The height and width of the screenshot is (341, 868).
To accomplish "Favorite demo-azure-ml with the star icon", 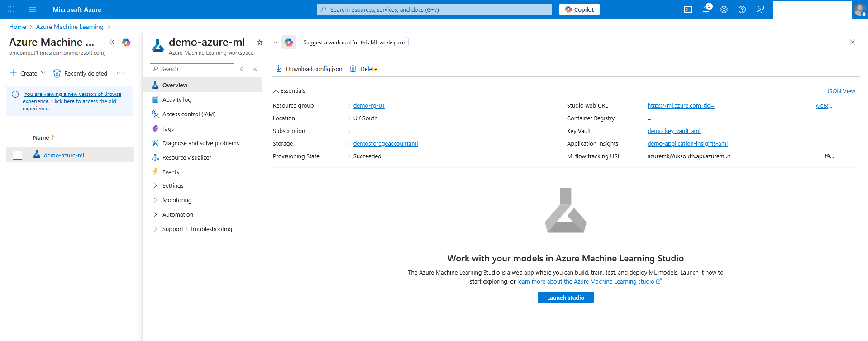I will tap(260, 42).
